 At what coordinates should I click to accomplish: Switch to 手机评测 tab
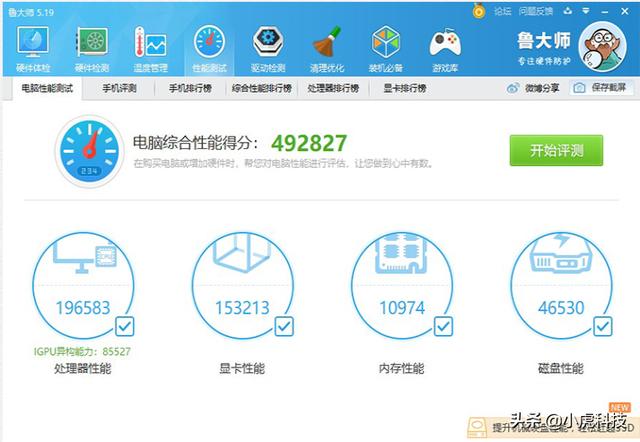pyautogui.click(x=119, y=88)
